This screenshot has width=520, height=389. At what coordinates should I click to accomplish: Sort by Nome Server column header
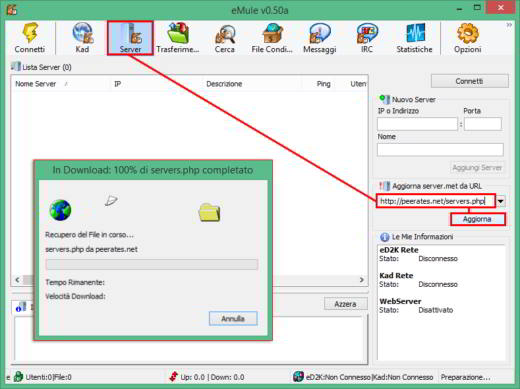pos(35,84)
